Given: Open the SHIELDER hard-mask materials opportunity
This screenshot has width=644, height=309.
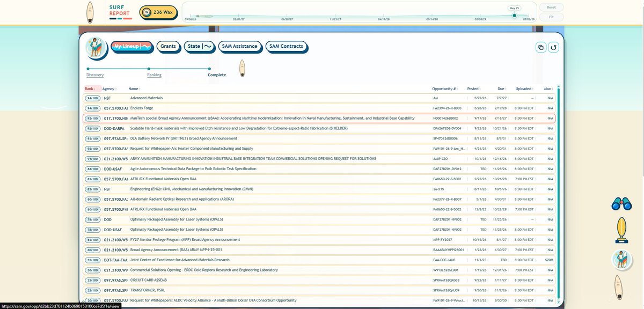Looking at the screenshot, I should click(319, 128).
